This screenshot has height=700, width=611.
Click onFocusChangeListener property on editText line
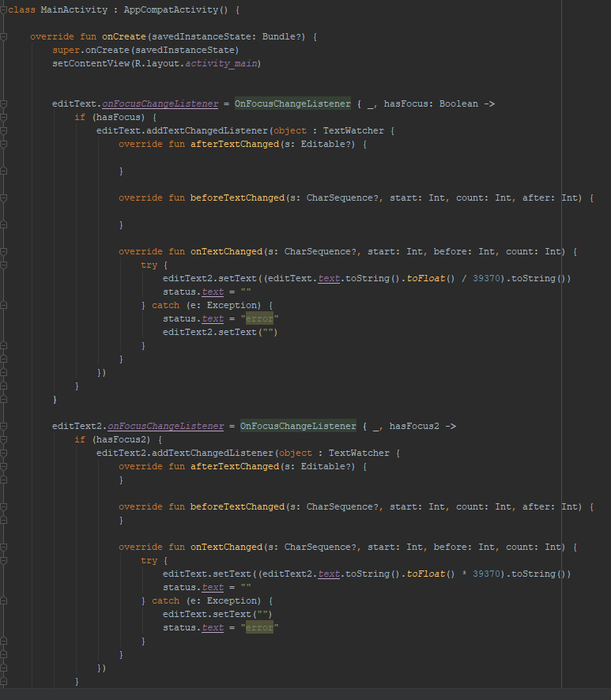[x=160, y=104]
